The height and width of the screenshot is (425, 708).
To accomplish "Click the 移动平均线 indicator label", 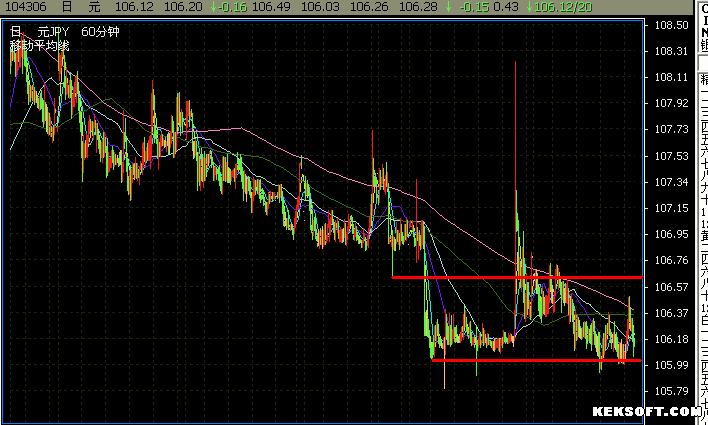I will click(40, 46).
